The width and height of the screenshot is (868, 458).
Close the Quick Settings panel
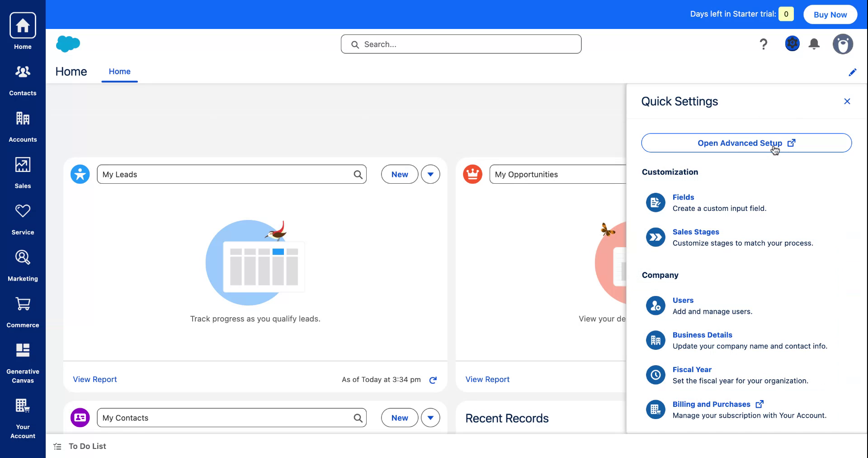847,101
